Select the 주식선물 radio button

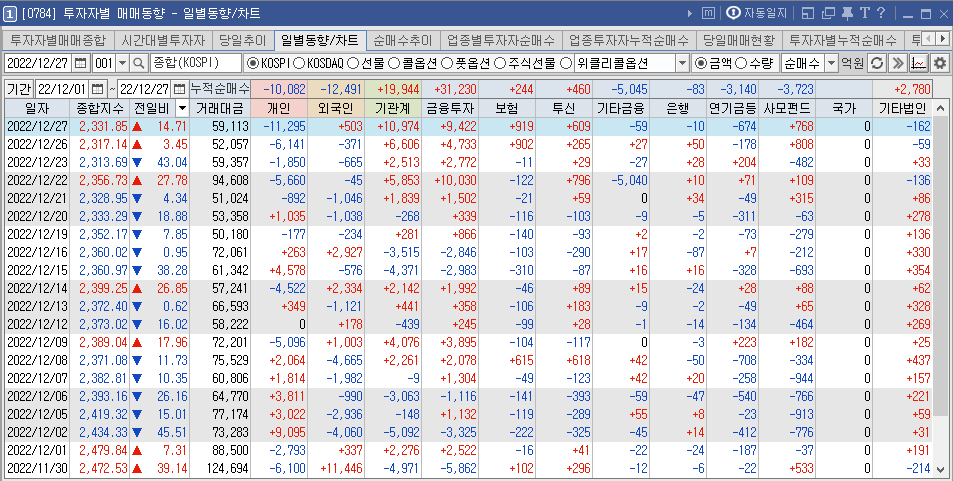click(500, 63)
